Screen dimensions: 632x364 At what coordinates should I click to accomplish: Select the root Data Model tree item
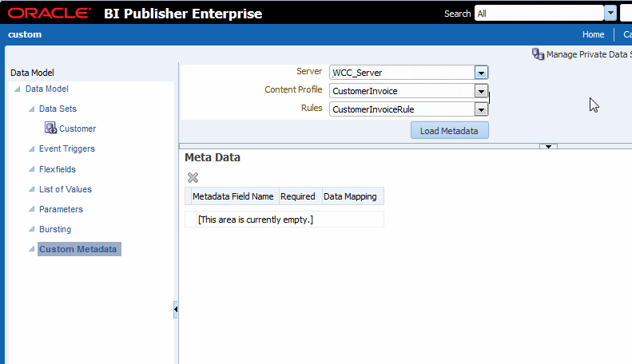[47, 89]
